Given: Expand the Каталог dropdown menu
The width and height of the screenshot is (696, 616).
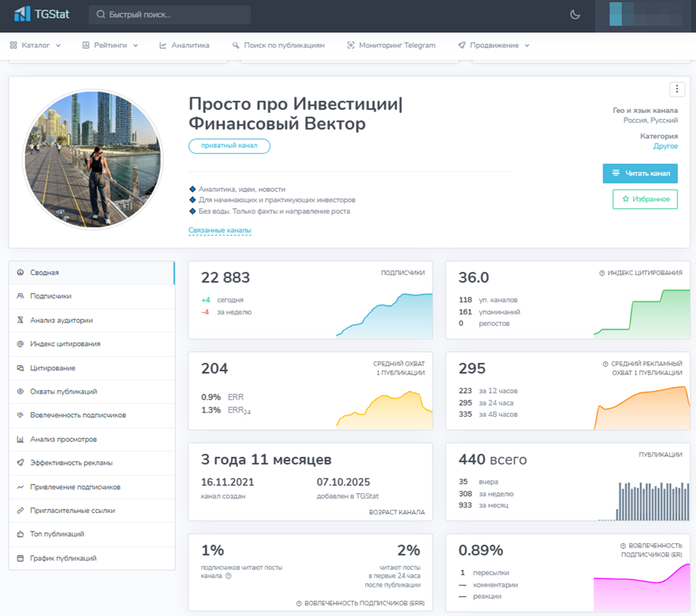Looking at the screenshot, I should [x=35, y=45].
